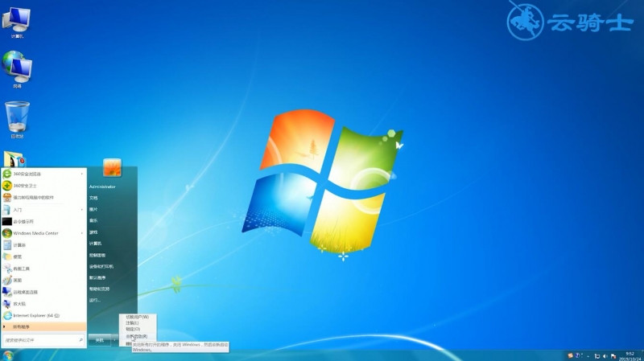Open 图片 (Pictures) link
The height and width of the screenshot is (361, 644).
(x=93, y=210)
